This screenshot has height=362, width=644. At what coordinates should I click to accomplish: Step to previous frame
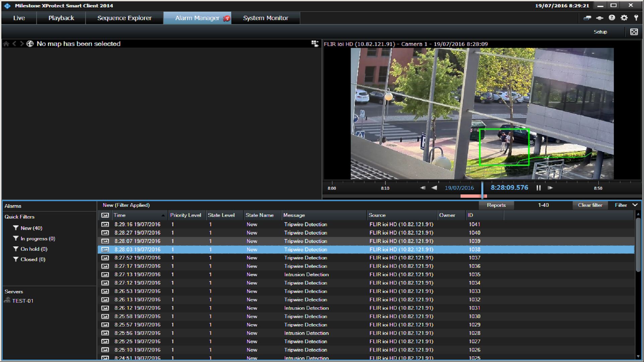[423, 188]
